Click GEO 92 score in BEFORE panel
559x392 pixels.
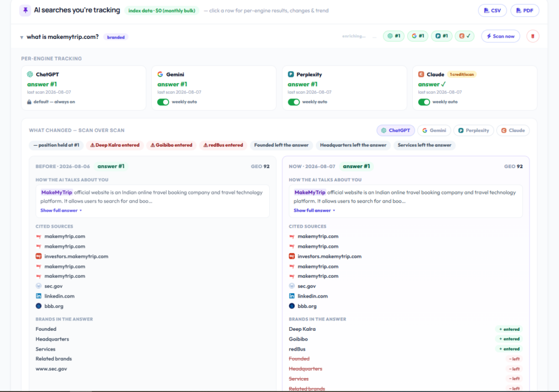click(x=260, y=167)
